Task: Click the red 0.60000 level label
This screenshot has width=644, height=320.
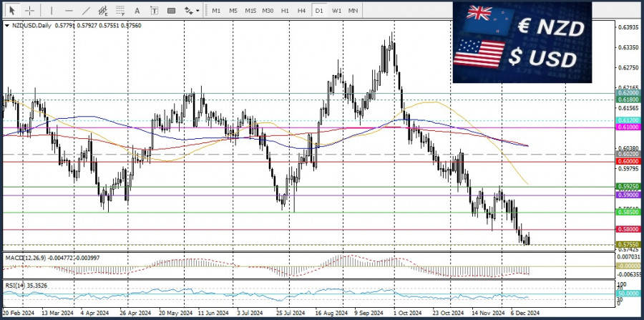Action: (628, 162)
